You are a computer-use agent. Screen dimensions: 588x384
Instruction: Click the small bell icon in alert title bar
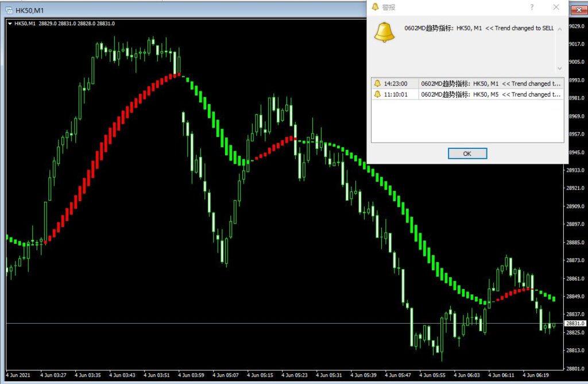[376, 7]
